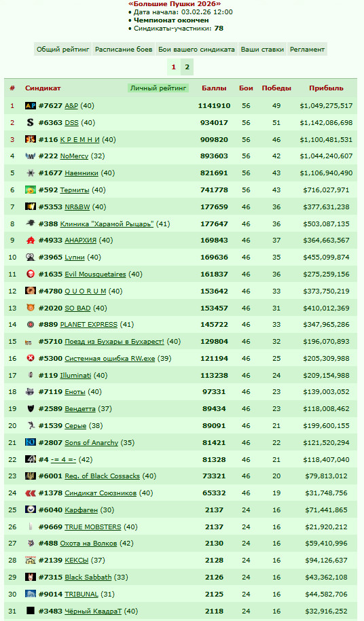This screenshot has width=364, height=621.
Task: Click the SO BAD cat emblem icon
Action: (x=31, y=308)
